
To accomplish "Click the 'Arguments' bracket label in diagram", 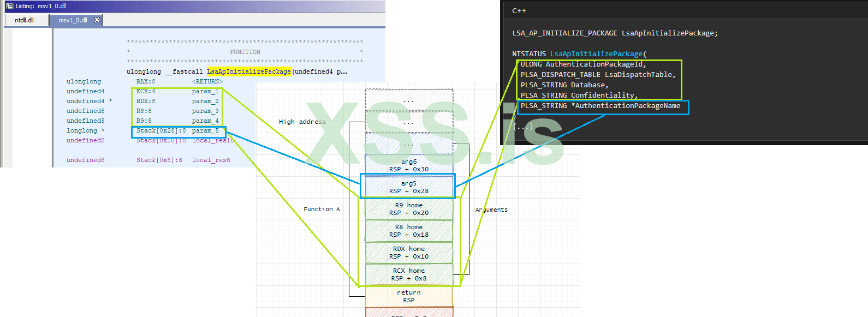I will 491,210.
